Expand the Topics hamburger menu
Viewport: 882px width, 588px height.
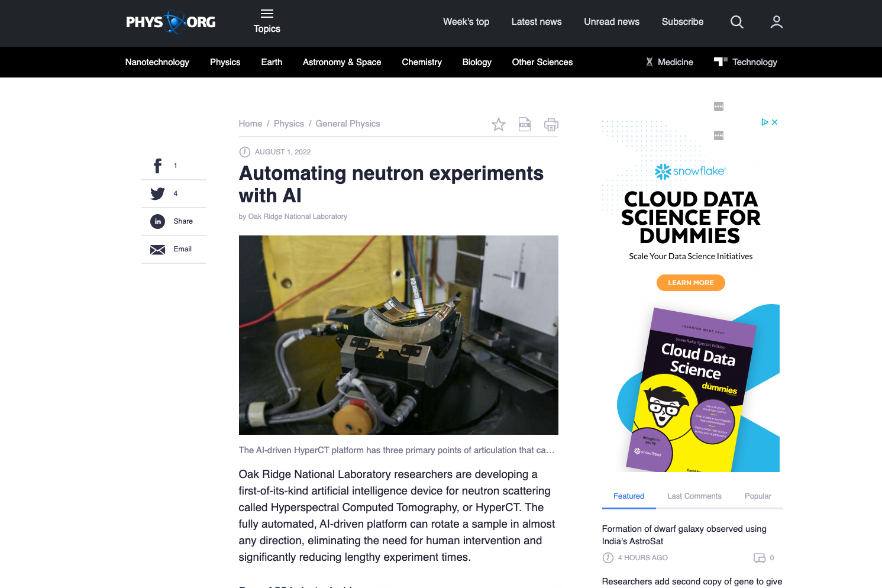click(267, 21)
